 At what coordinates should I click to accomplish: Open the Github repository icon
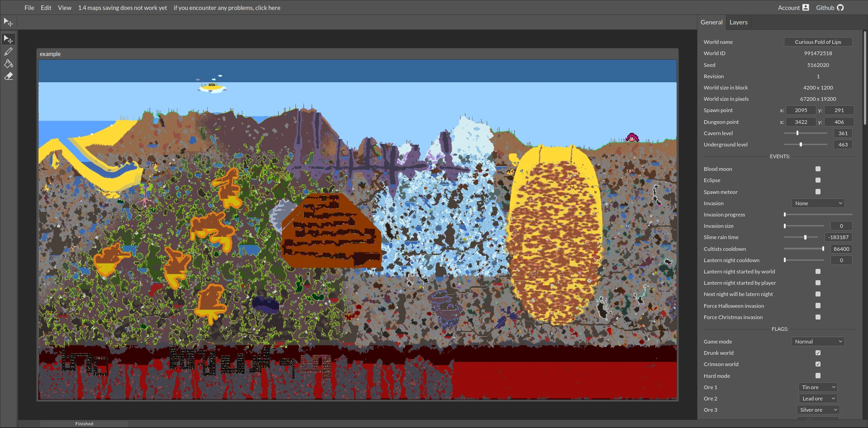840,7
